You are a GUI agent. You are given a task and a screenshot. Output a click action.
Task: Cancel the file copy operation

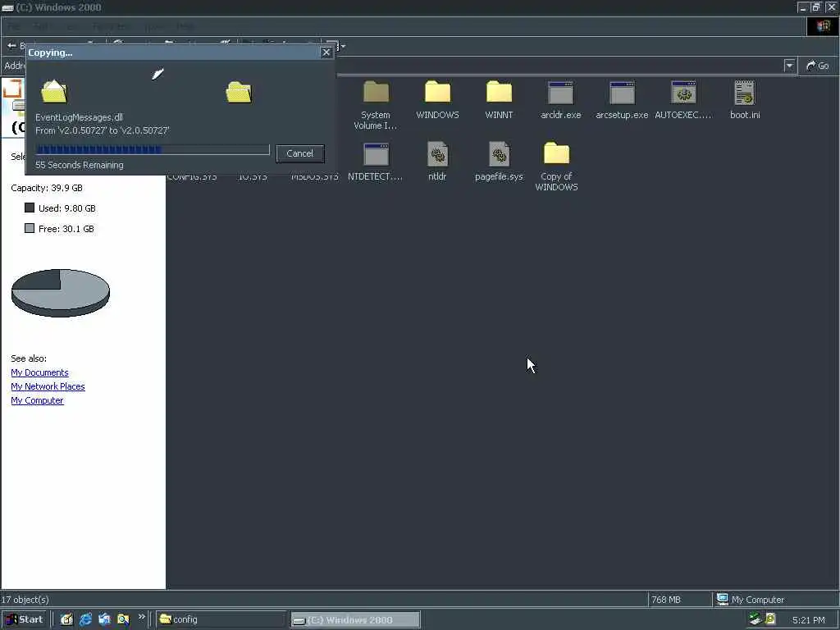300,153
